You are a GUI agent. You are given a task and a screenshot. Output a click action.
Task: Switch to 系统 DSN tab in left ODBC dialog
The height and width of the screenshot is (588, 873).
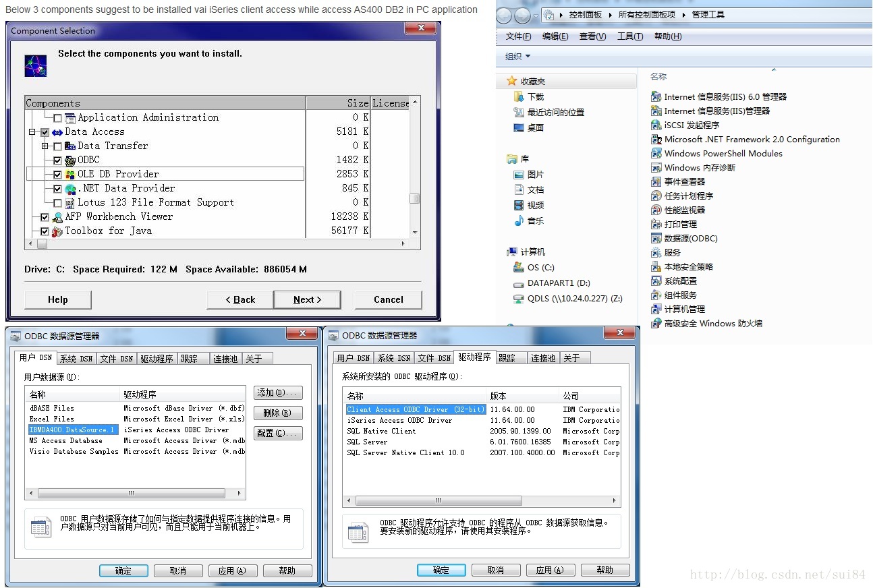coord(76,359)
